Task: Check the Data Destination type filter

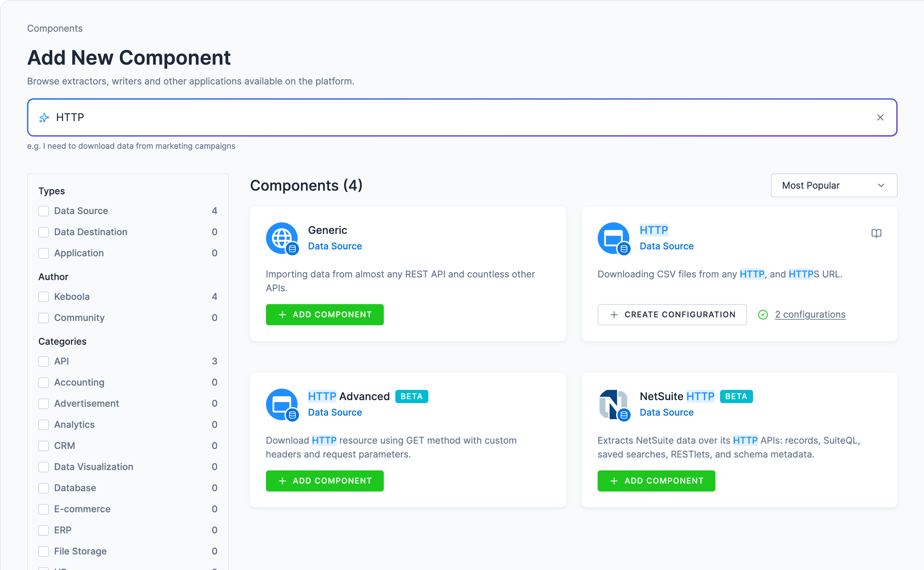Action: tap(44, 232)
